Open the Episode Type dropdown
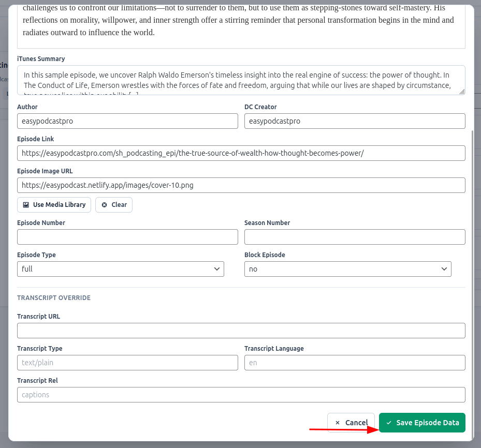Screen dimensions: 481x448 tap(120, 269)
